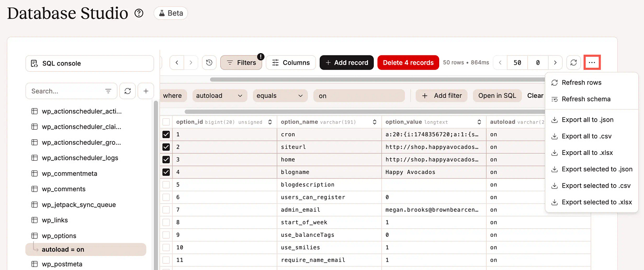This screenshot has height=270, width=644.
Task: Click the megan.brooks@brownbearcen… email cell
Action: (434, 210)
